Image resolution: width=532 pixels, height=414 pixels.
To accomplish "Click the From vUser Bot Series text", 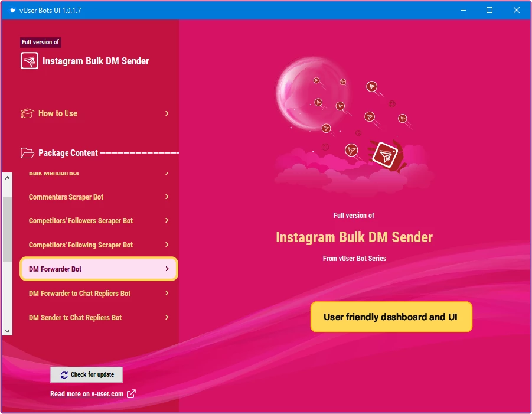I will [354, 259].
